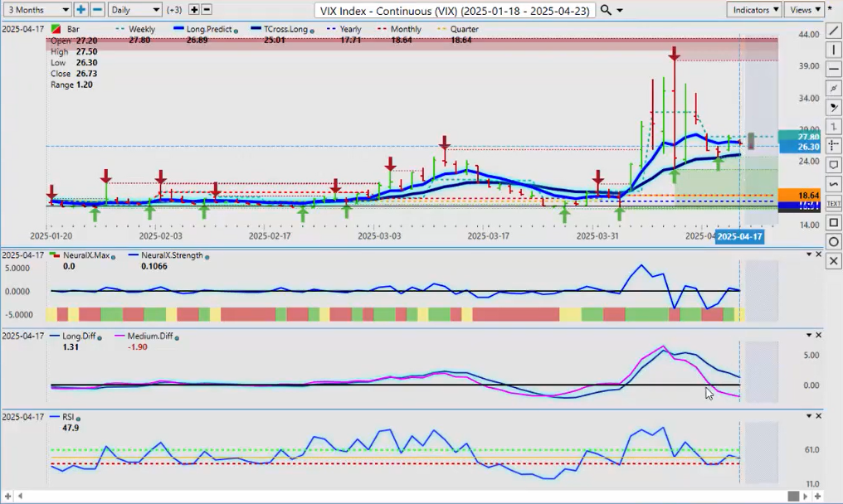Pick the callout comment tool
Screen dimensions: 843x504
[834, 164]
